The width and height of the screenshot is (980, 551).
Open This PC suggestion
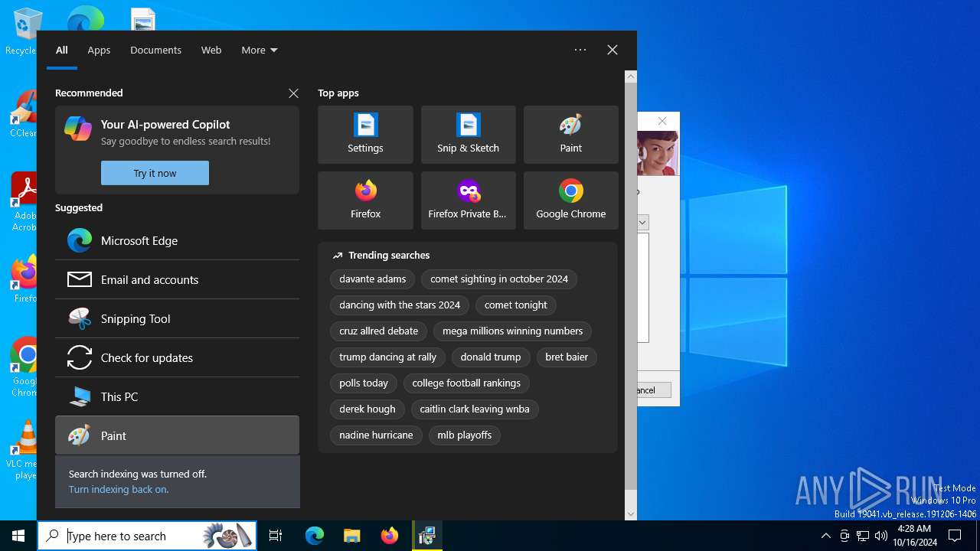pyautogui.click(x=177, y=396)
